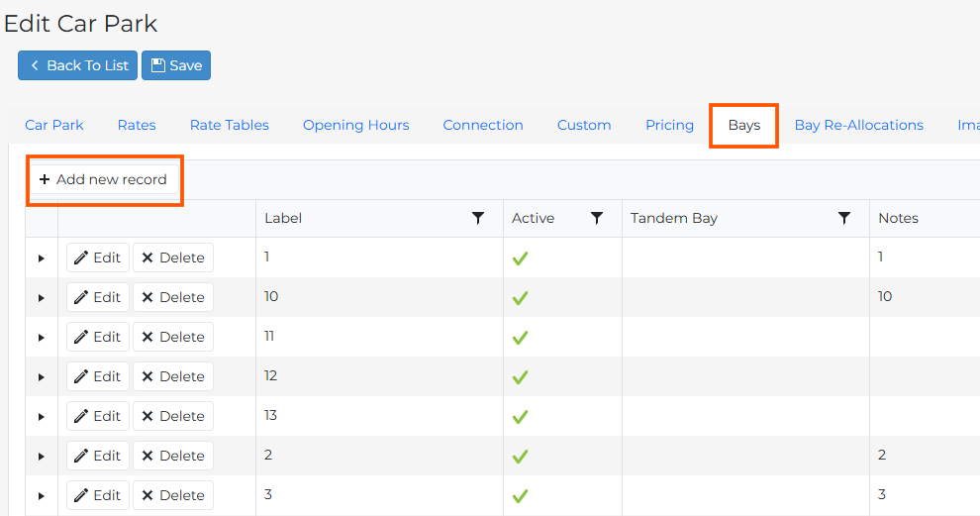The image size is (980, 516).
Task: Edit the bay labeled 1
Action: click(98, 258)
